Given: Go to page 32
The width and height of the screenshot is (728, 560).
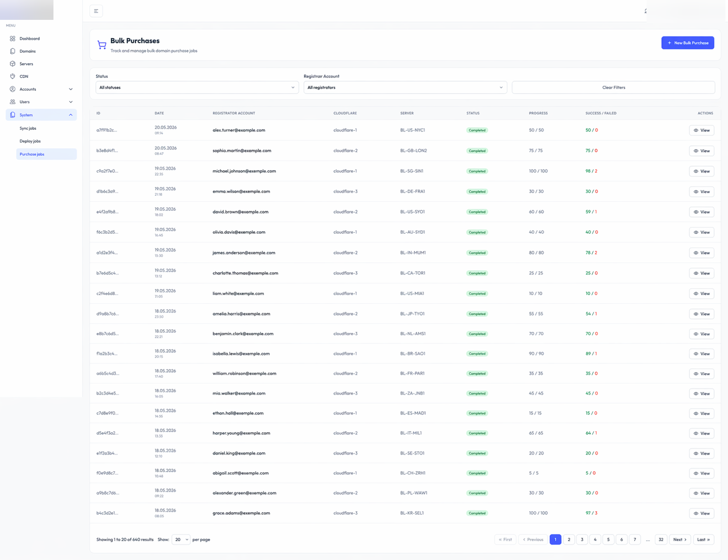Looking at the screenshot, I should 661,540.
